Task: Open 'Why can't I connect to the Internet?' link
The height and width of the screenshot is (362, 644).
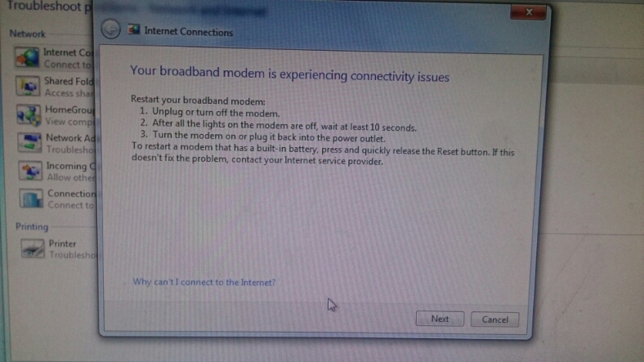Action: click(x=203, y=282)
